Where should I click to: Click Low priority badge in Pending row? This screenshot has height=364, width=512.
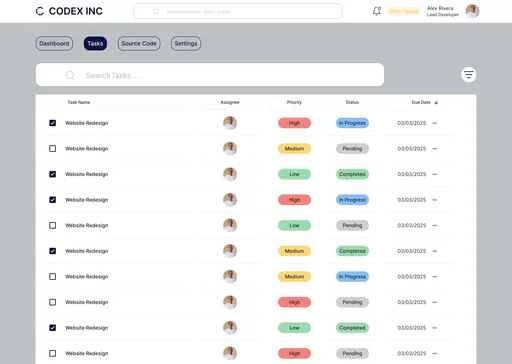[x=294, y=225]
